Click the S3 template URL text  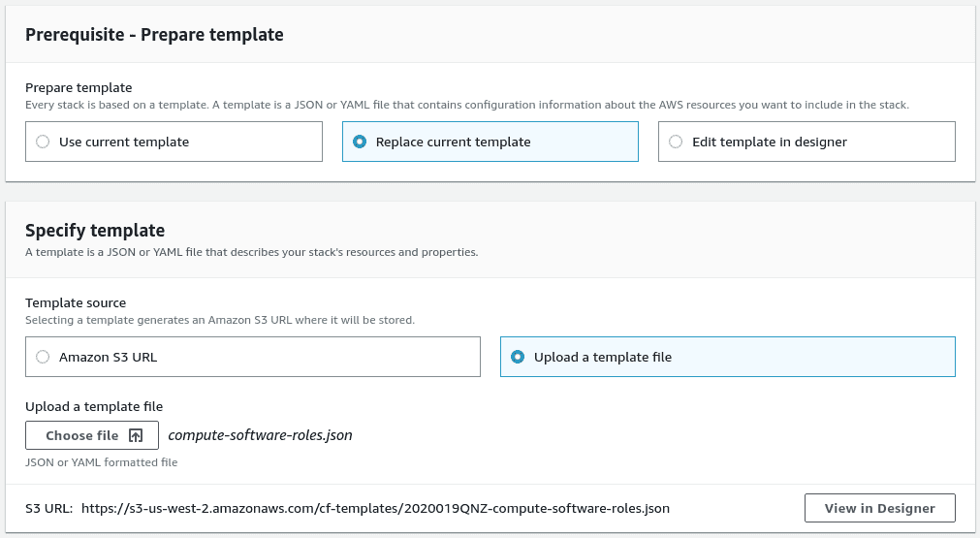pyautogui.click(x=375, y=508)
